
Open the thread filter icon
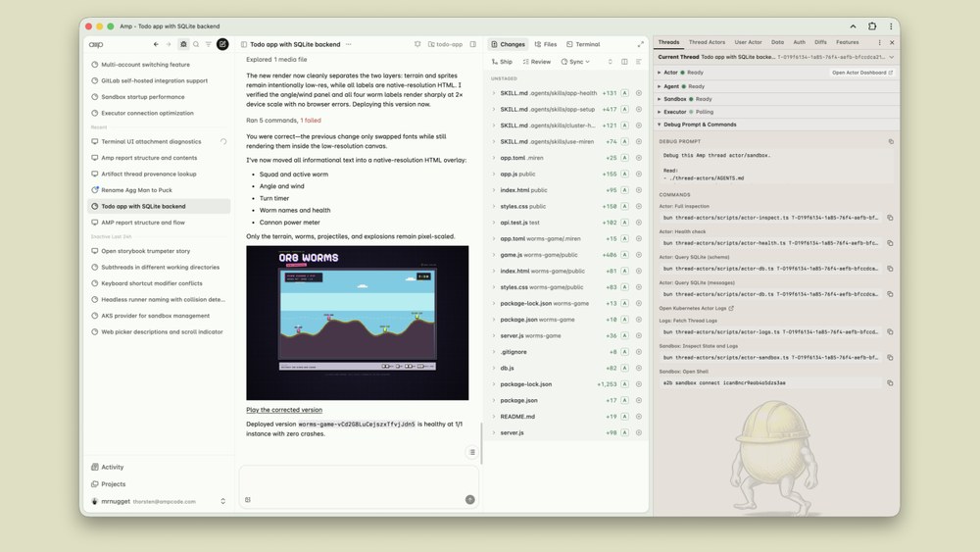click(208, 44)
